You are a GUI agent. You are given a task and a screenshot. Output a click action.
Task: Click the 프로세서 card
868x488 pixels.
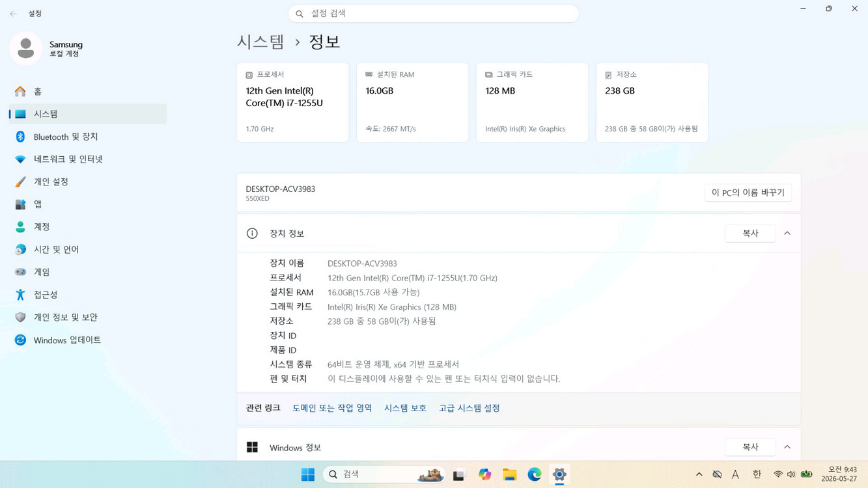(x=293, y=102)
